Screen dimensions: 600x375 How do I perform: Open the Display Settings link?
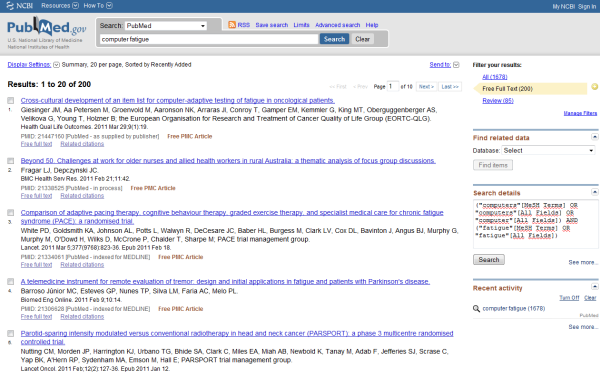click(29, 65)
